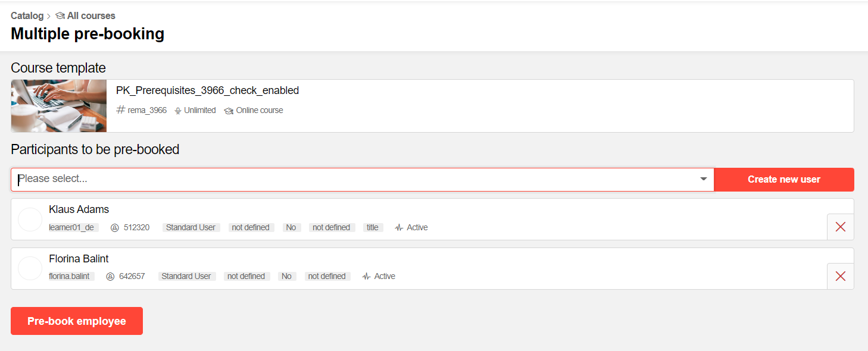Go to Catalog in the breadcrumb

[27, 16]
